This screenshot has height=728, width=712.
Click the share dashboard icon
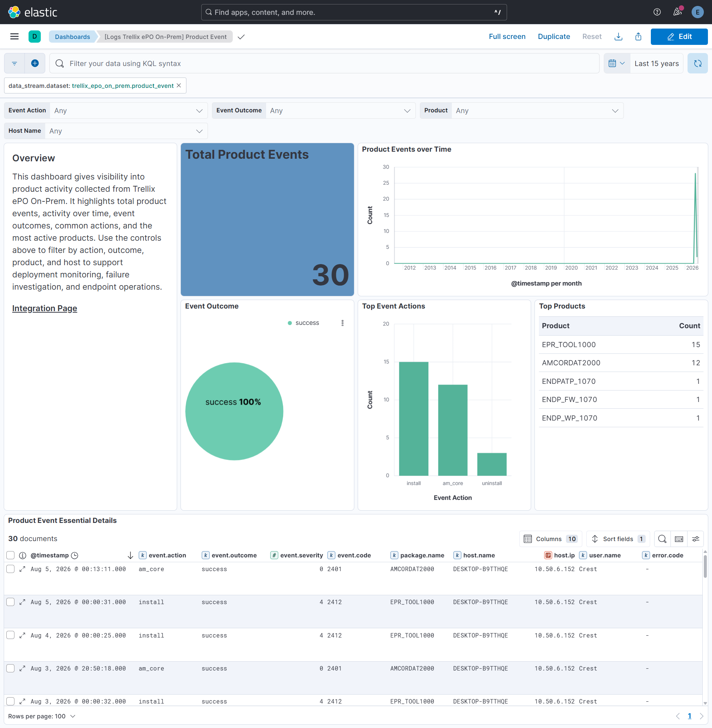coord(638,36)
